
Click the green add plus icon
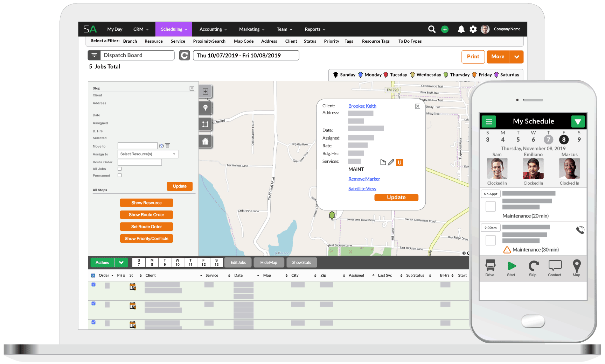445,29
